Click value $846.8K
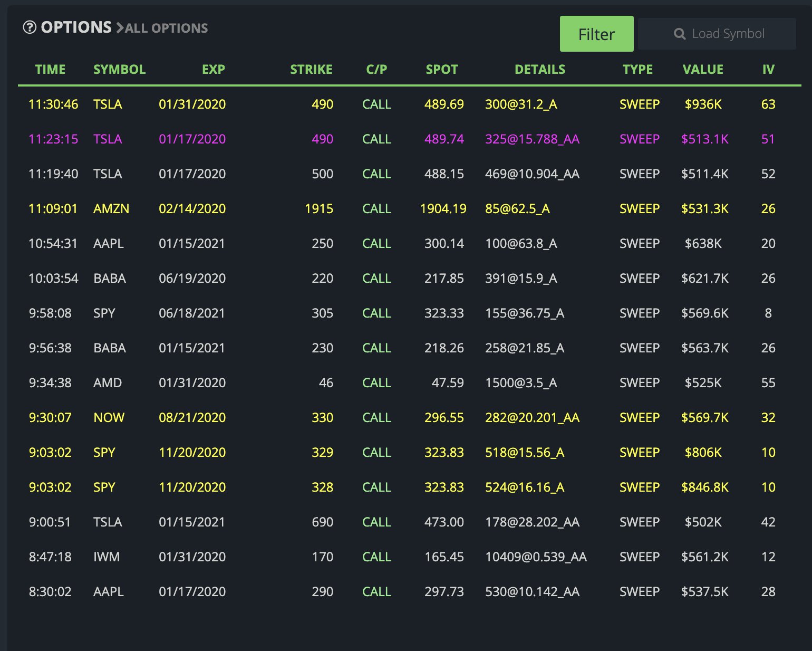This screenshot has height=651, width=812. [704, 487]
